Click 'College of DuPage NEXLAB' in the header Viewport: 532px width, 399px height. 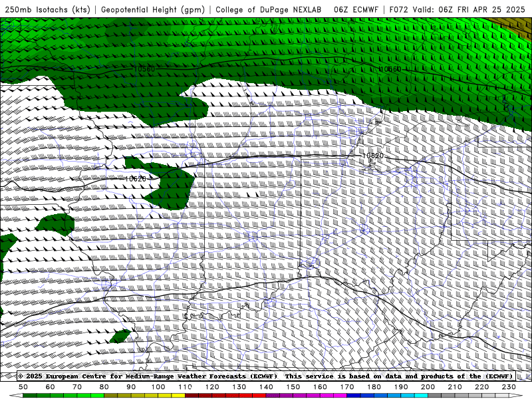click(268, 9)
